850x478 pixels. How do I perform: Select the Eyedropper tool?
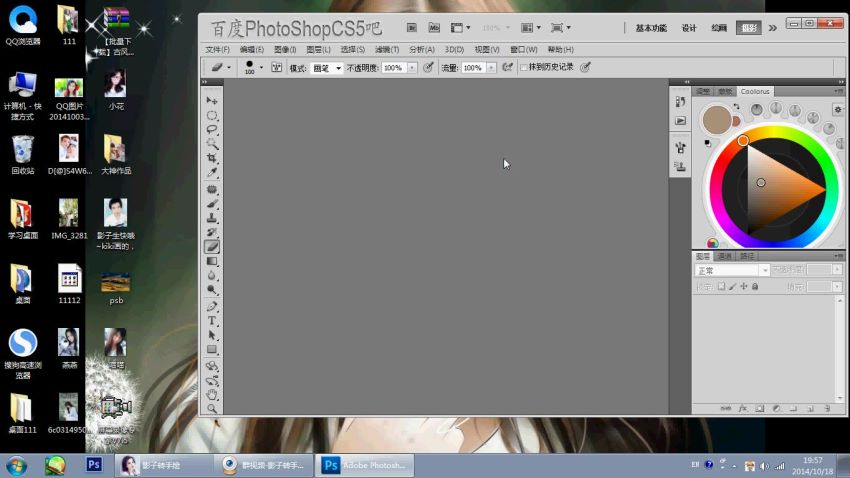(x=212, y=172)
